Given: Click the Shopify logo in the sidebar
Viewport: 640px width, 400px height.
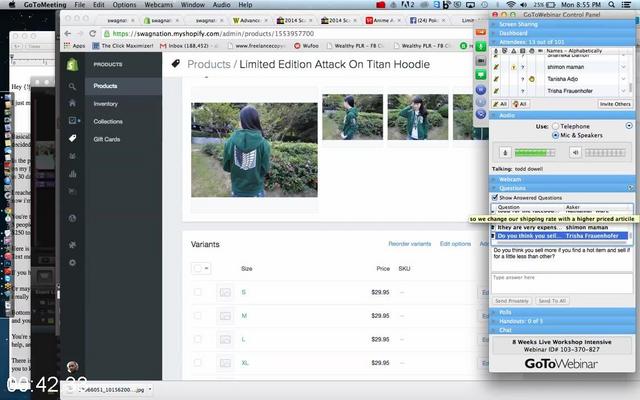Looking at the screenshot, I should (x=72, y=64).
